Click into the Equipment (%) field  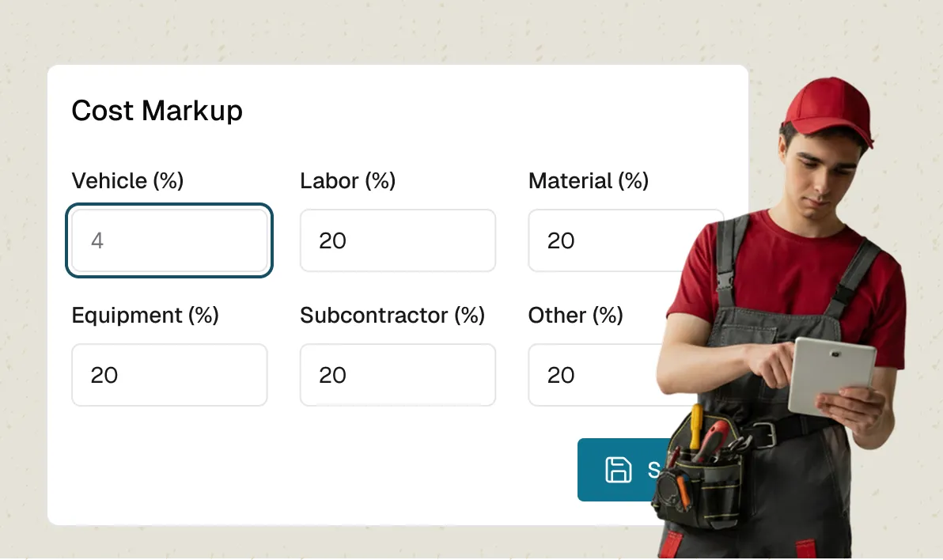point(169,375)
